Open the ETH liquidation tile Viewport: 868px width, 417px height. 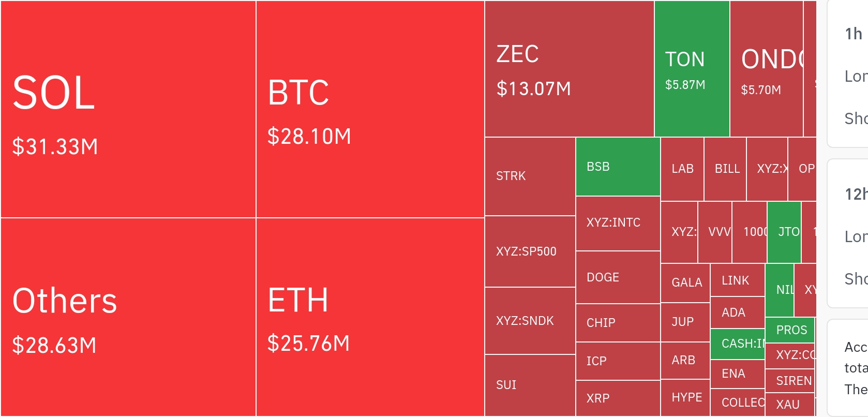pyautogui.click(x=370, y=317)
